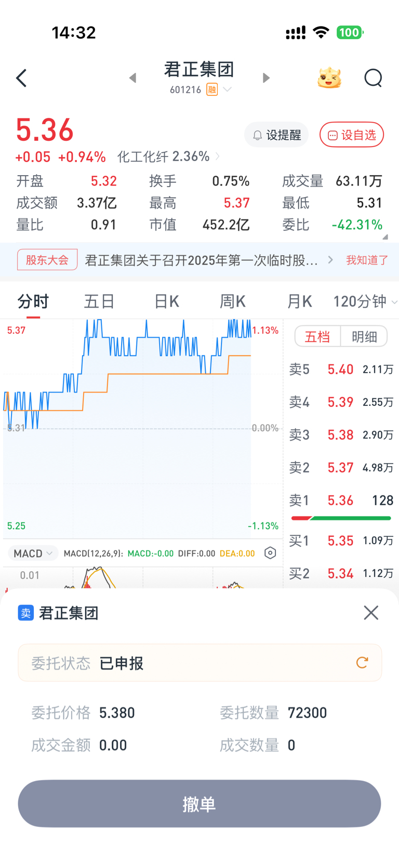Close the order details sheet
The image size is (399, 868).
coord(371,613)
